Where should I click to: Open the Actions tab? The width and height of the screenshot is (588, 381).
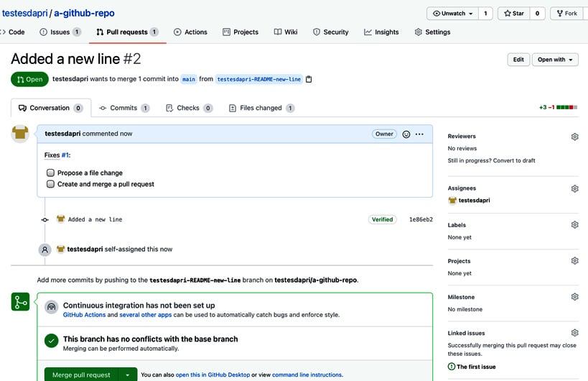click(190, 32)
